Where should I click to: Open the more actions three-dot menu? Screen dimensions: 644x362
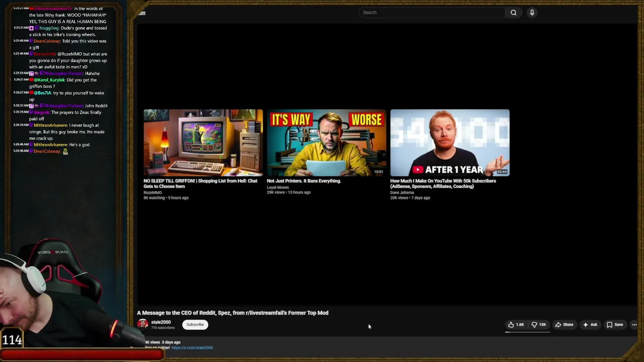634,325
